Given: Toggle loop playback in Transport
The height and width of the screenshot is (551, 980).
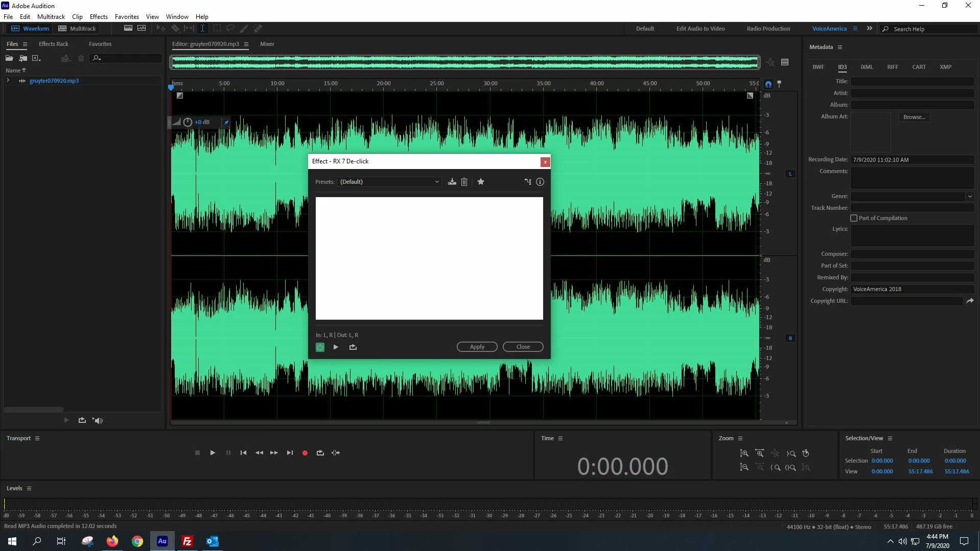Looking at the screenshot, I should click(320, 453).
